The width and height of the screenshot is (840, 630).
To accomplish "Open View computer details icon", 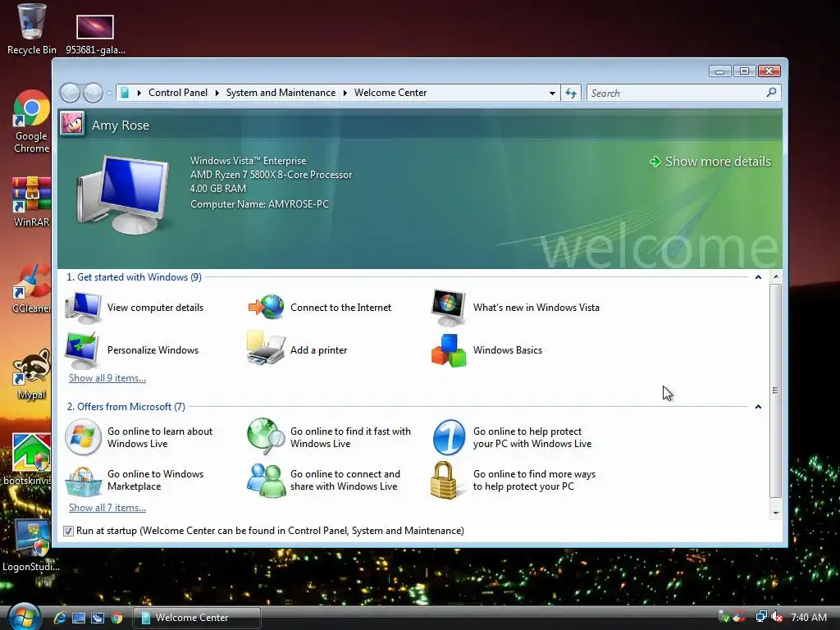I will (83, 308).
